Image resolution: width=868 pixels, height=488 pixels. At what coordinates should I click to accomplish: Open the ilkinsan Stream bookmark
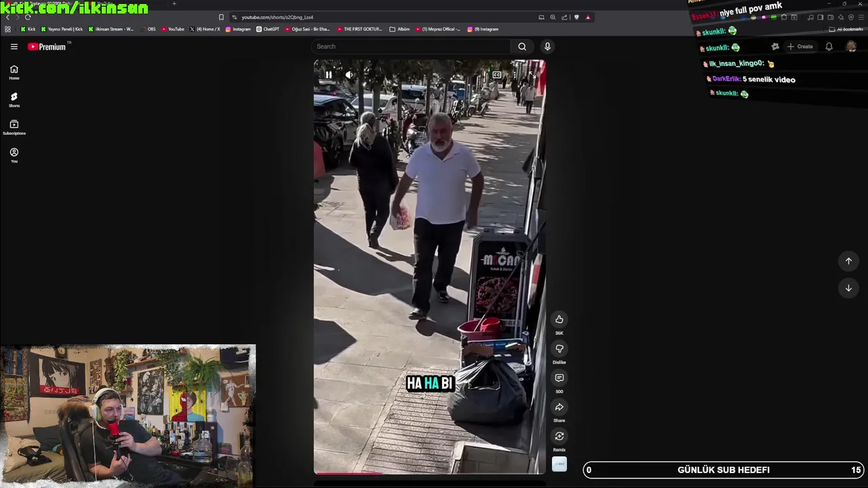pos(111,29)
